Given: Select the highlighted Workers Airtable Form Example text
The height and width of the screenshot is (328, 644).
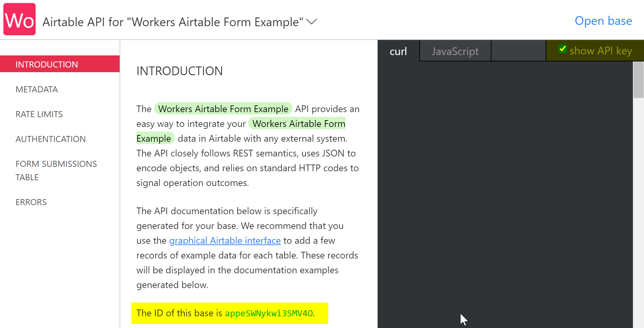Looking at the screenshot, I should [x=223, y=108].
